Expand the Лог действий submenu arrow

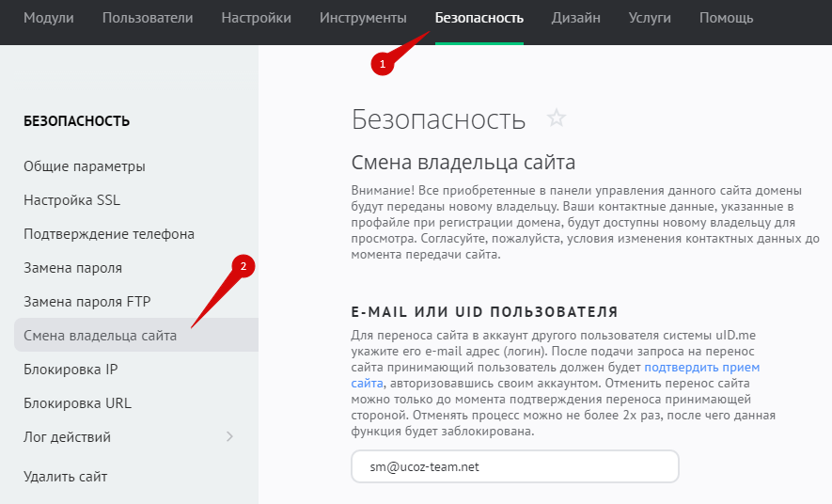coord(230,437)
